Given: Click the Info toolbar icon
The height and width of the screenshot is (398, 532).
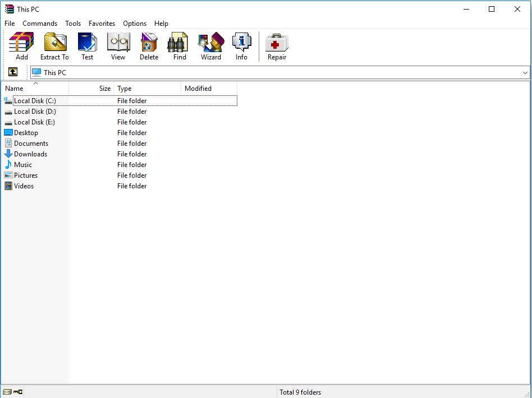Looking at the screenshot, I should point(241,46).
